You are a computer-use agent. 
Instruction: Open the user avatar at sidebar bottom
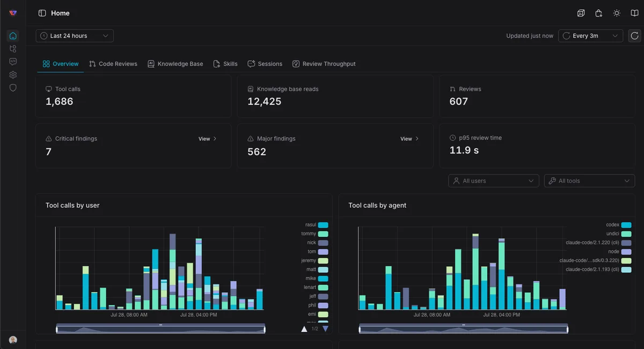[13, 340]
